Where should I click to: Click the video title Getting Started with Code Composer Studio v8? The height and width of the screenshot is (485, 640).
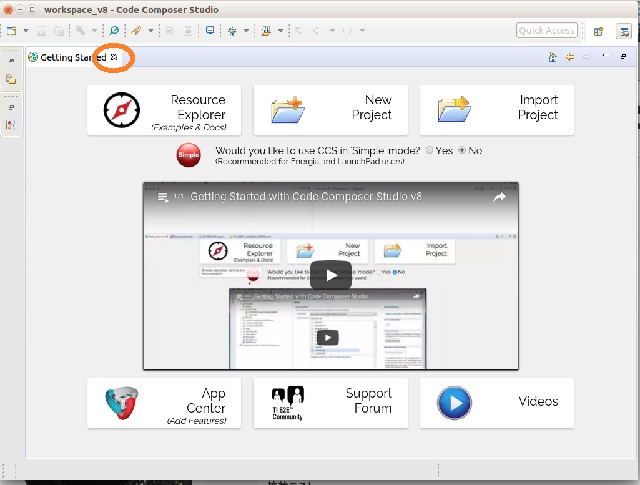click(306, 196)
